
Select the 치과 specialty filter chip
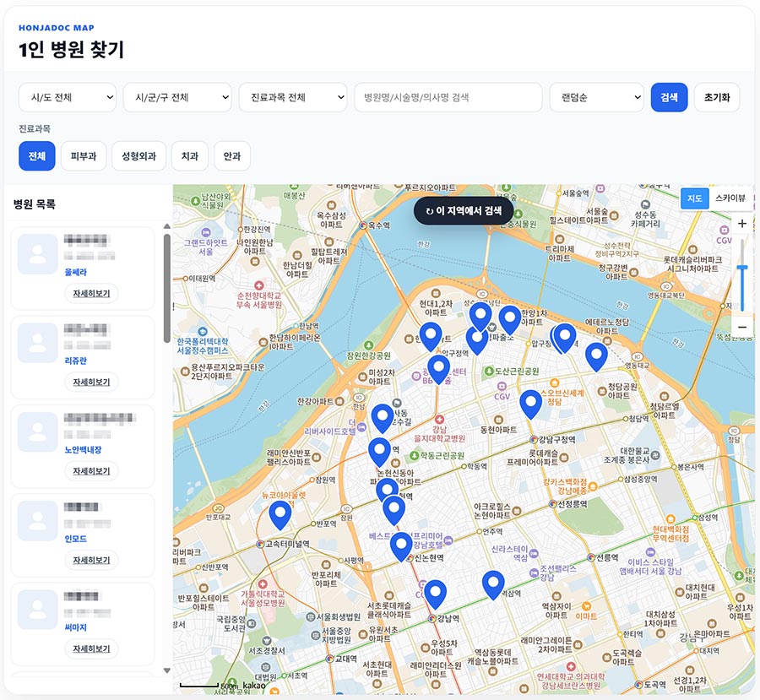point(189,156)
